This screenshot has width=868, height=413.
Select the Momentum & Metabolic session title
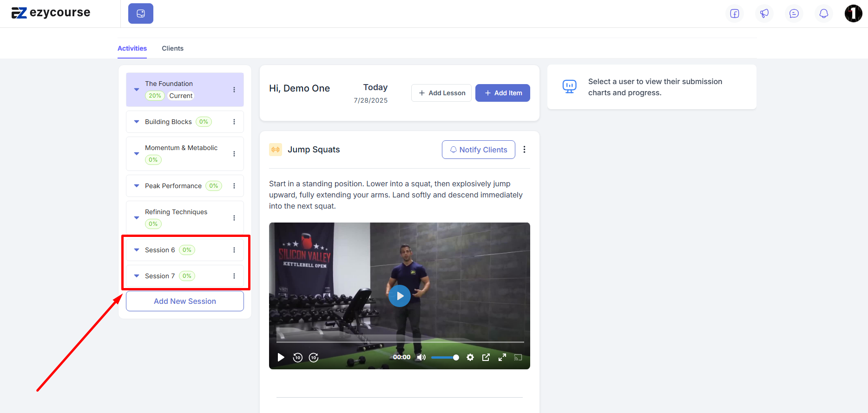pos(181,148)
